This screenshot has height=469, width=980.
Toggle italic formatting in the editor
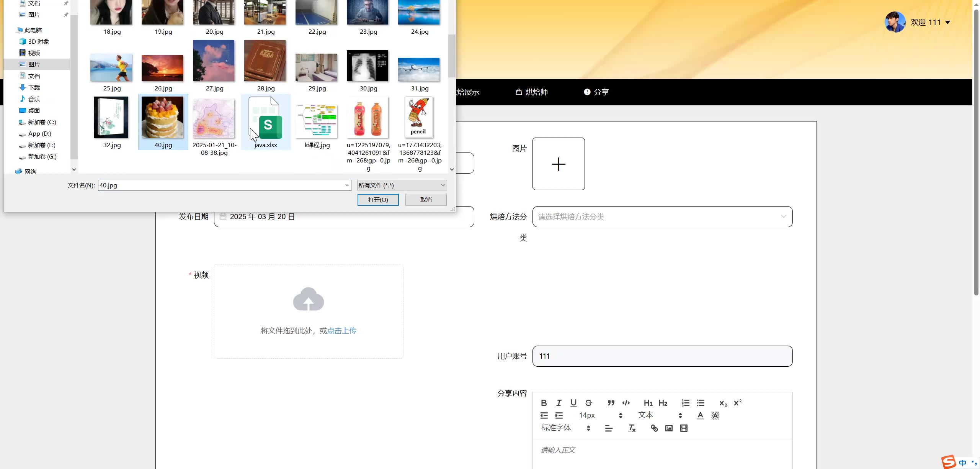coord(559,403)
